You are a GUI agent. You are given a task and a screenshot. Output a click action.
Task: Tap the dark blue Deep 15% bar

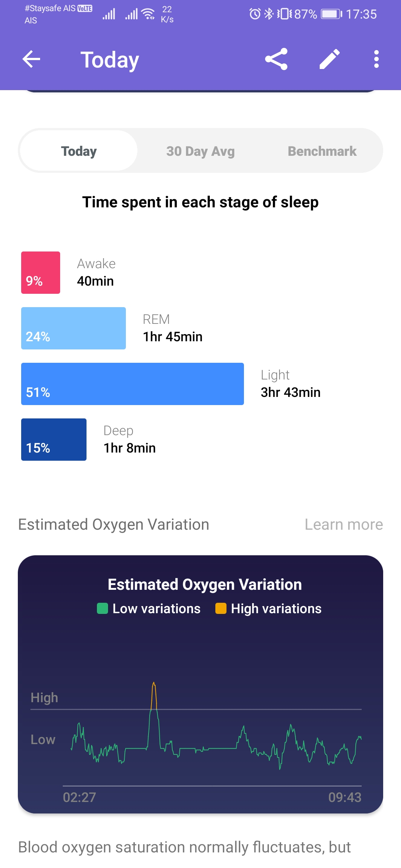pos(54,440)
